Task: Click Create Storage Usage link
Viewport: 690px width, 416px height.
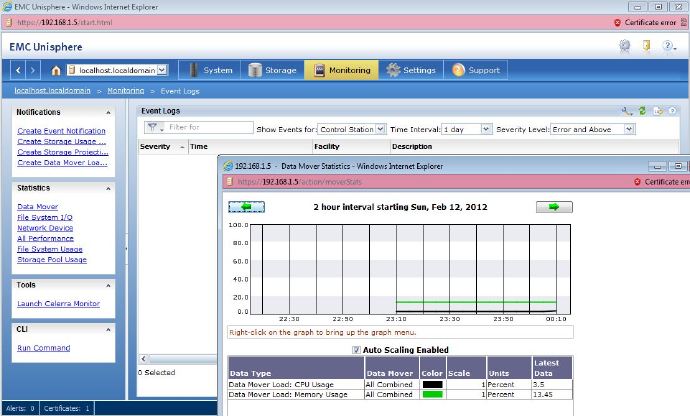Action: [x=62, y=141]
